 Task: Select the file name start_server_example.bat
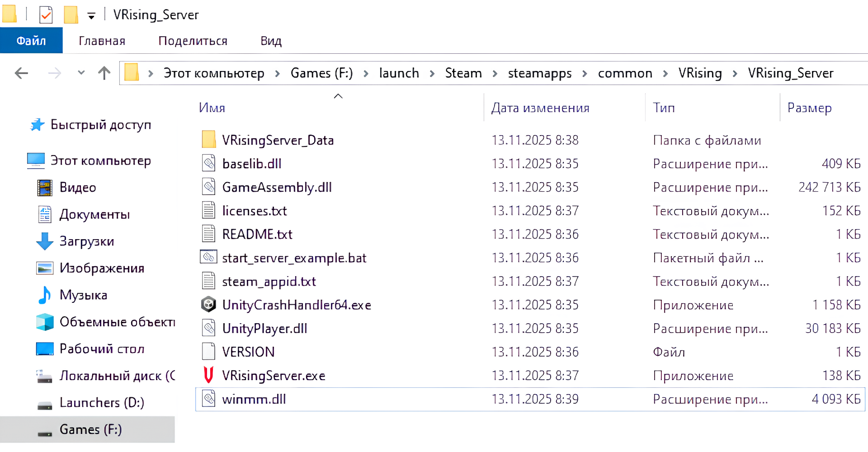tap(294, 258)
